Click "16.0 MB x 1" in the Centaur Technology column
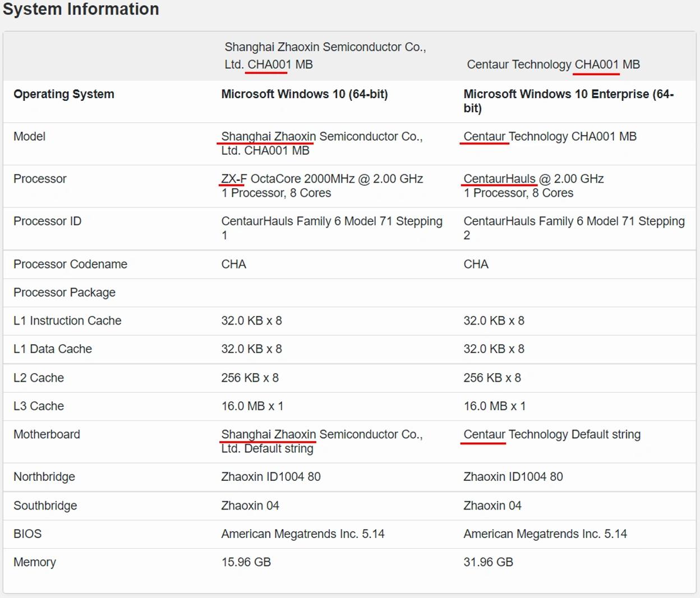 point(495,406)
